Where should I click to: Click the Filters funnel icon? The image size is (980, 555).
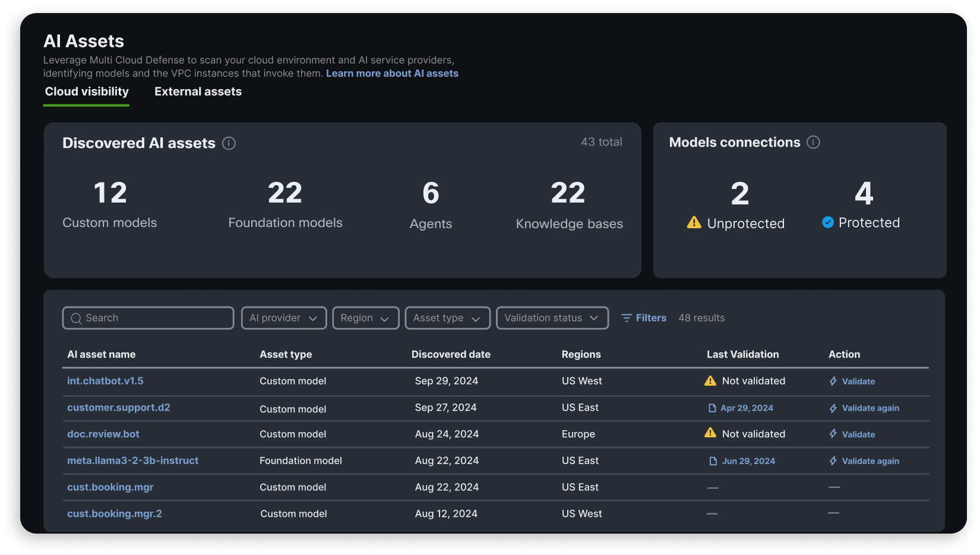(x=627, y=318)
